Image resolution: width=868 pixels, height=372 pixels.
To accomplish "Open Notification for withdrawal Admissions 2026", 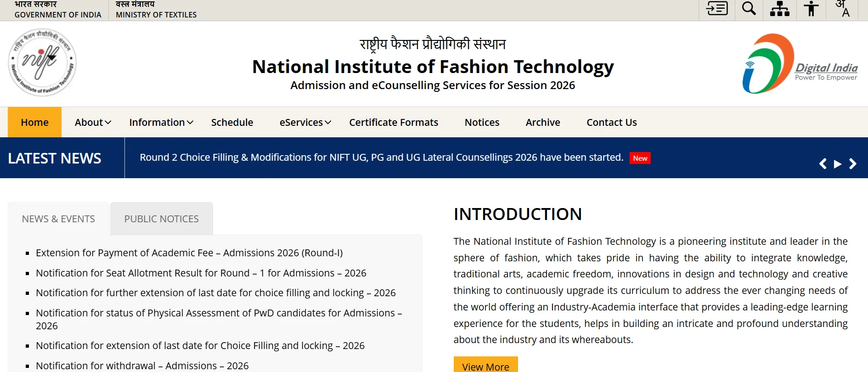I will tap(142, 366).
